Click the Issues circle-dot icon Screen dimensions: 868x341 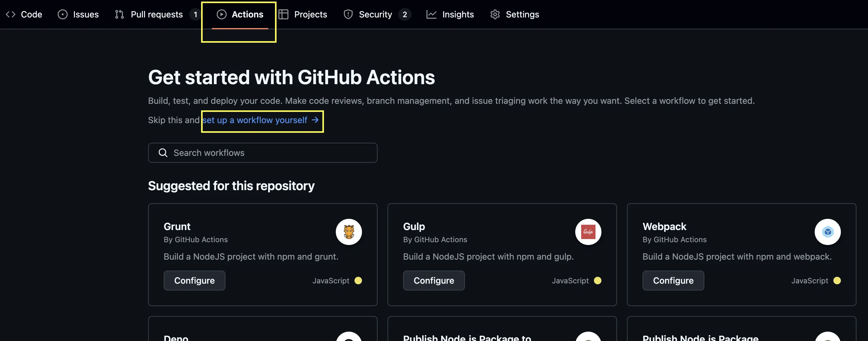pyautogui.click(x=62, y=14)
